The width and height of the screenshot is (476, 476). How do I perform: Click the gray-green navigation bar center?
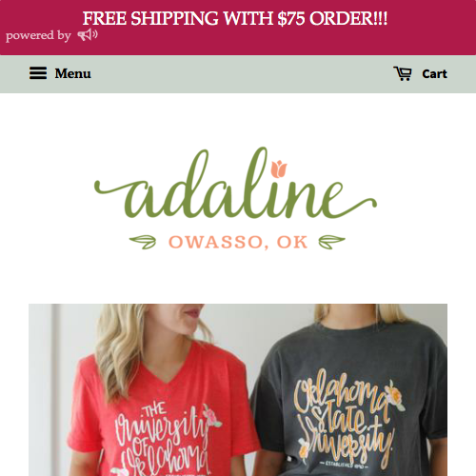pyautogui.click(x=238, y=74)
